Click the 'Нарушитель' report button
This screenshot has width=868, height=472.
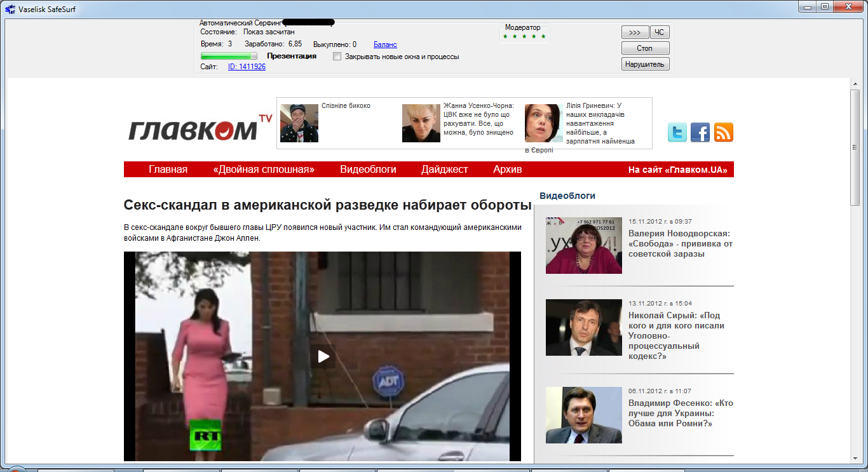(x=645, y=64)
